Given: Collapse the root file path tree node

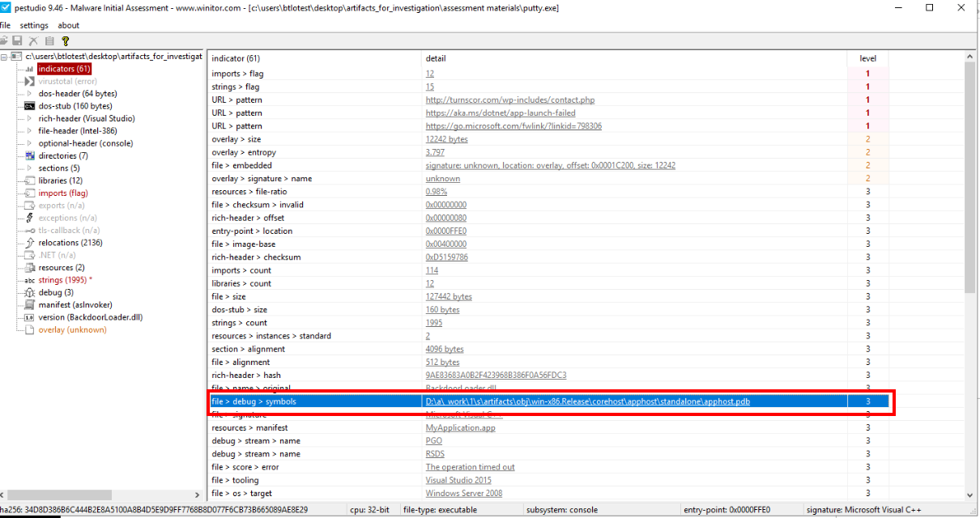Looking at the screenshot, I should click(x=5, y=57).
